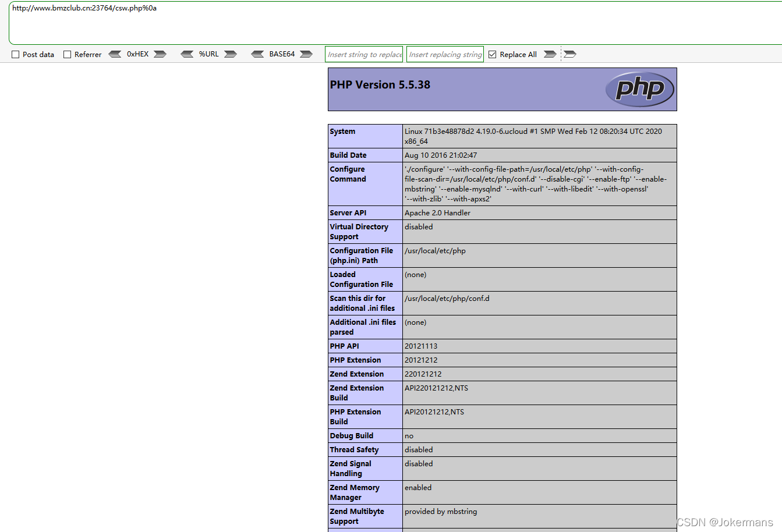782x532 pixels.
Task: Click the 'Zend Extension Build' label
Action: pyautogui.click(x=357, y=393)
